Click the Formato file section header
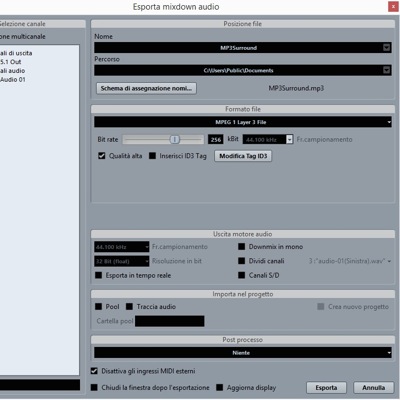Viewport: 400px width, 400px height. coord(243,109)
